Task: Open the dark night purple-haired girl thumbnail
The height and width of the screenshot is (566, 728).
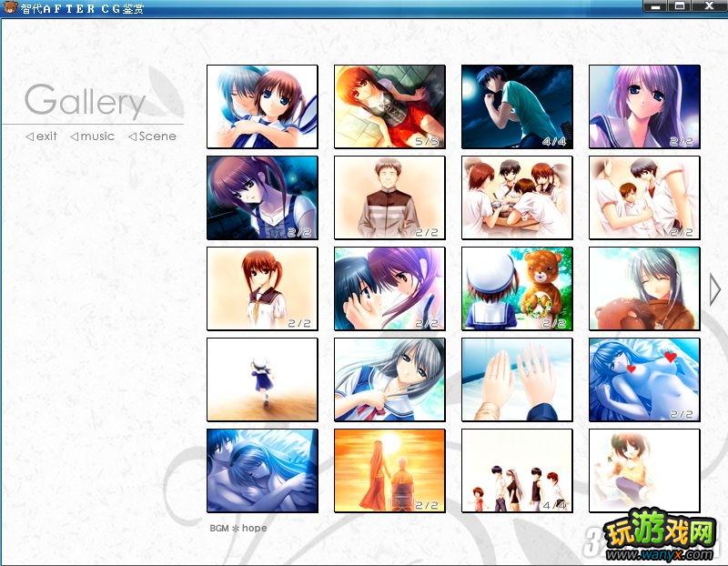Action: pos(262,197)
